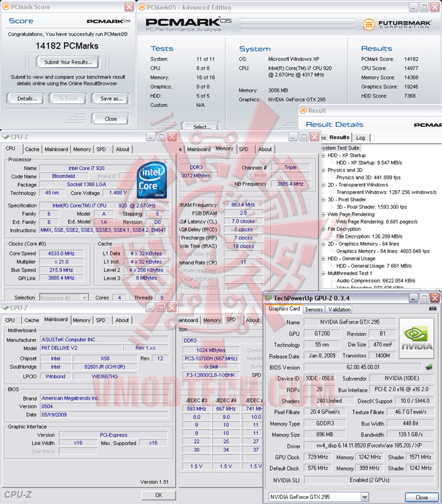
Task: Click the GPU-Z title bar icon
Action: pos(268,298)
